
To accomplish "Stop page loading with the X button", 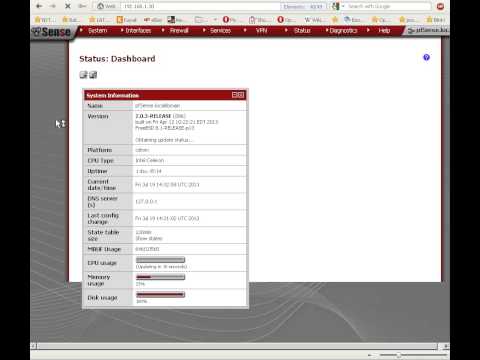I will (68, 6).
